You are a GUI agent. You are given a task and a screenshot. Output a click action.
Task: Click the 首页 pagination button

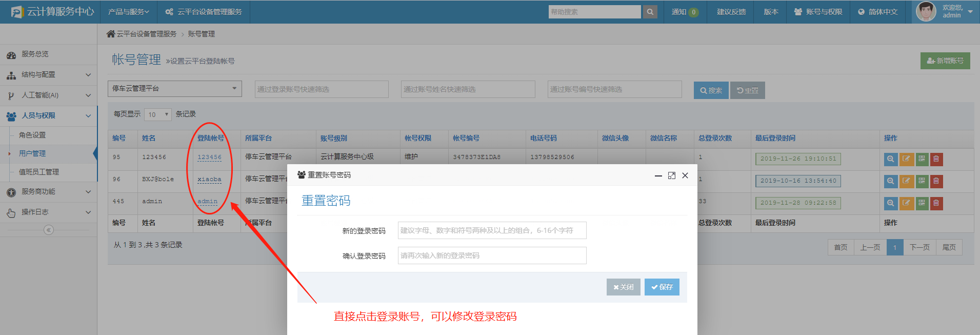(841, 247)
